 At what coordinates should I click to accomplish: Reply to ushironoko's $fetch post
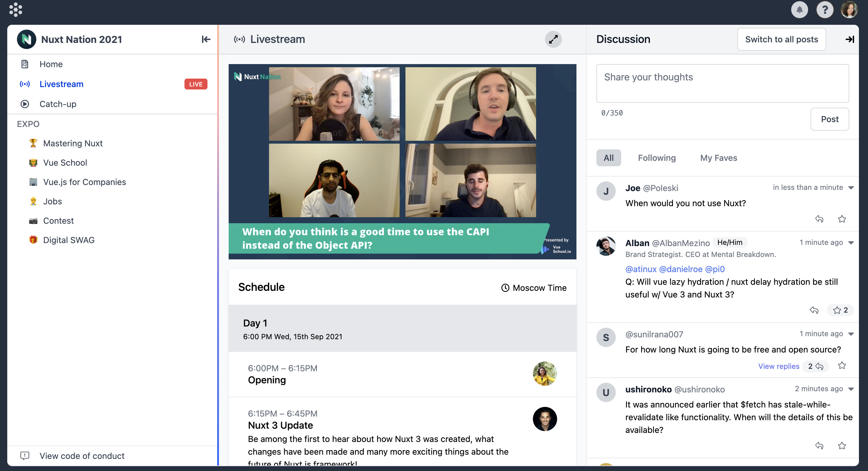819,446
